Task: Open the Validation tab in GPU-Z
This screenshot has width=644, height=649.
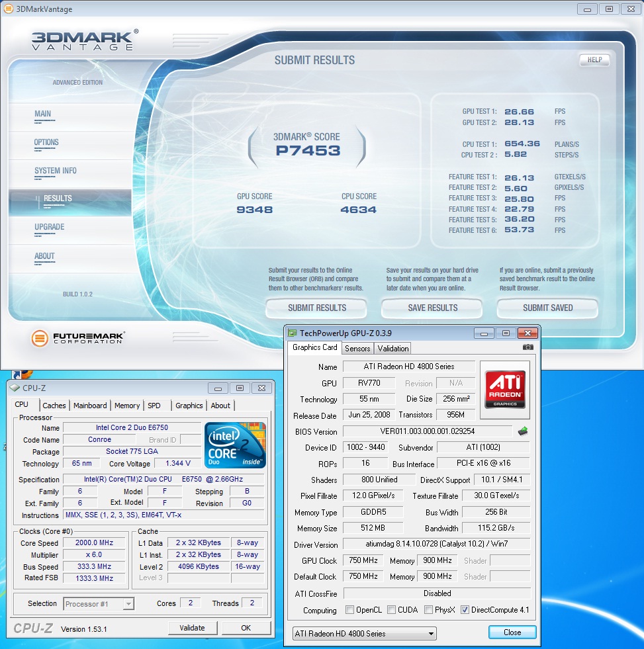Action: click(x=393, y=349)
